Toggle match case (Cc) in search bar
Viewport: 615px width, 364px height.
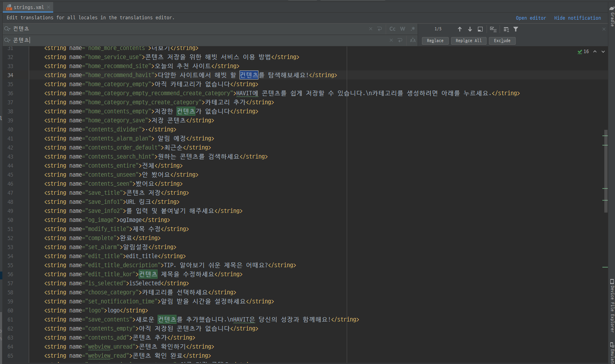click(392, 28)
